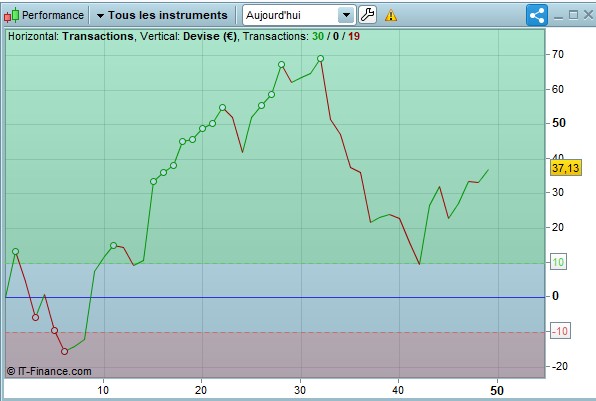Open settings with the wrench icon
The width and height of the screenshot is (596, 401).
tap(367, 15)
